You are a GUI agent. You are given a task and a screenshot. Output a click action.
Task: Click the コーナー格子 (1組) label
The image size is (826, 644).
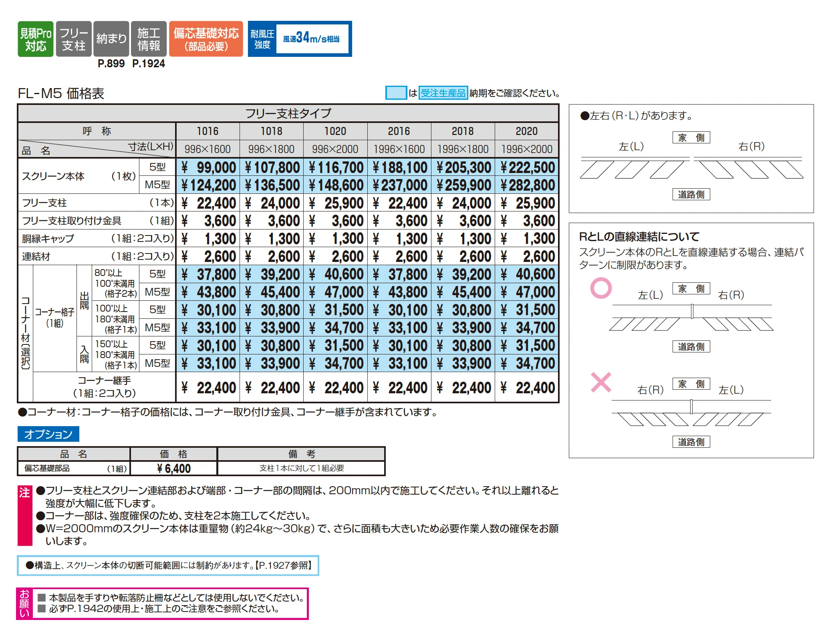[54, 318]
